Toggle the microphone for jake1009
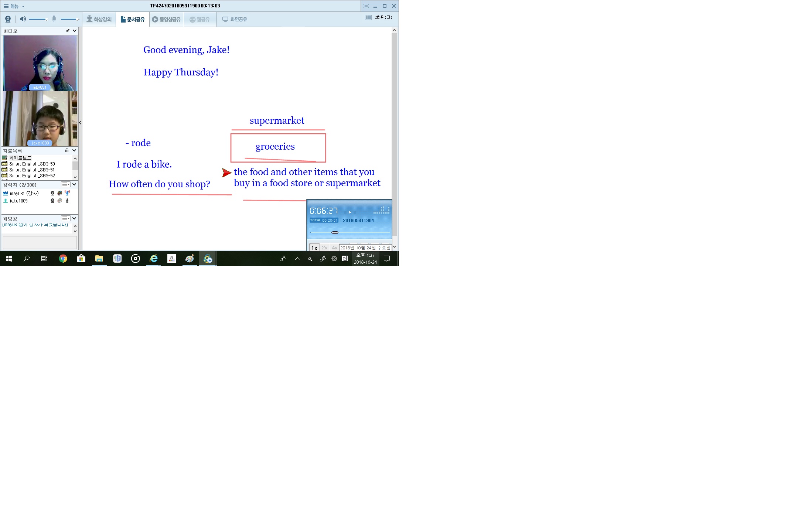This screenshot has width=798, height=532. (x=67, y=201)
